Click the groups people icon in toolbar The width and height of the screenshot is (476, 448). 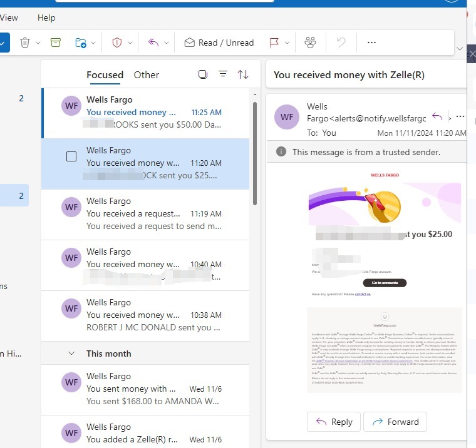(x=310, y=43)
